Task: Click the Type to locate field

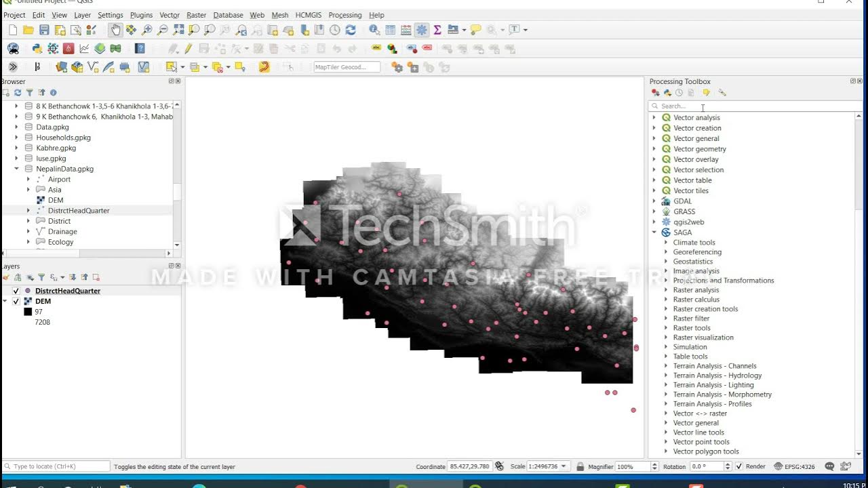Action: click(x=56, y=466)
